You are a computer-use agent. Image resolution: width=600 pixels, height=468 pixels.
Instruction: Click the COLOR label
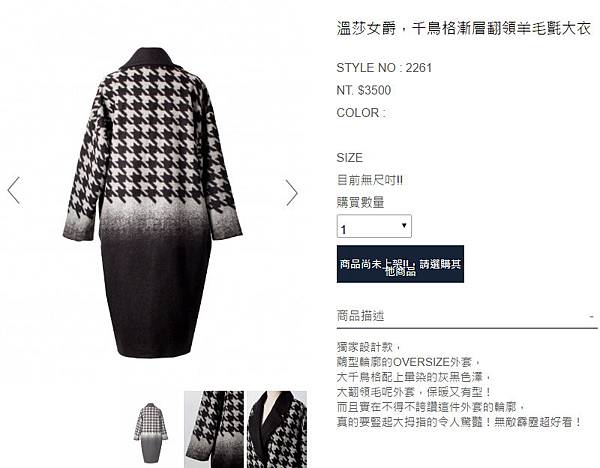coord(361,113)
